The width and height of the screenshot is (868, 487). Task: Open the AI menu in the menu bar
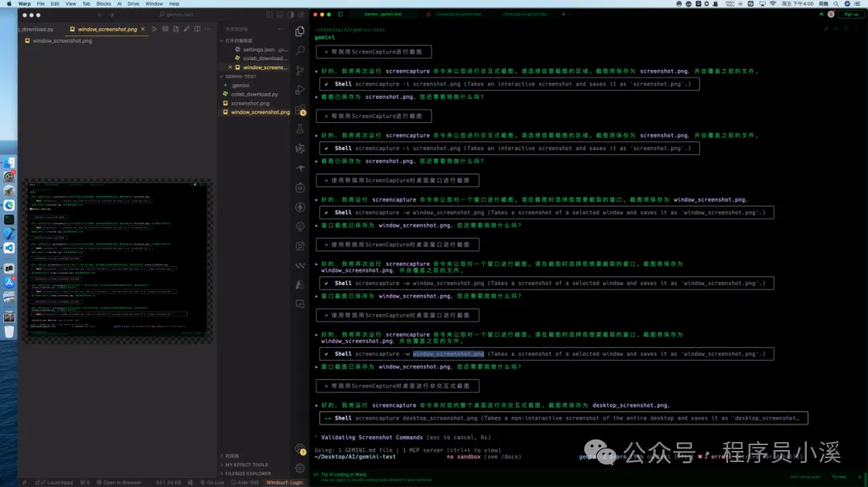(119, 4)
